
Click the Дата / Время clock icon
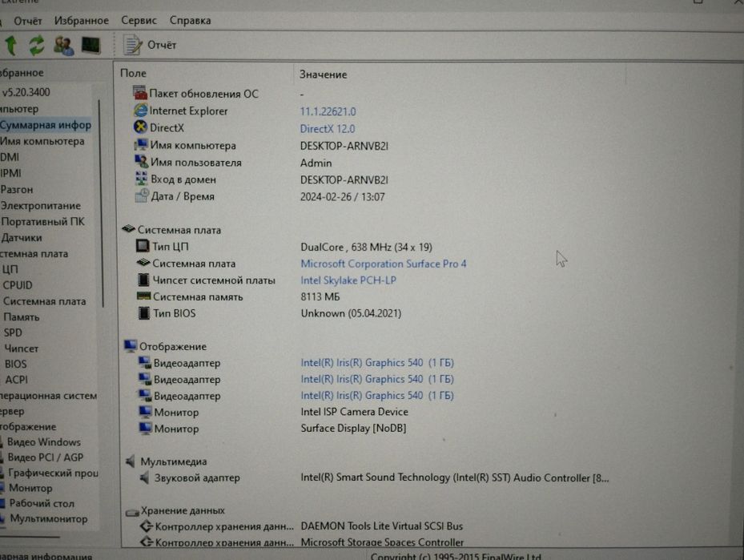tap(142, 195)
